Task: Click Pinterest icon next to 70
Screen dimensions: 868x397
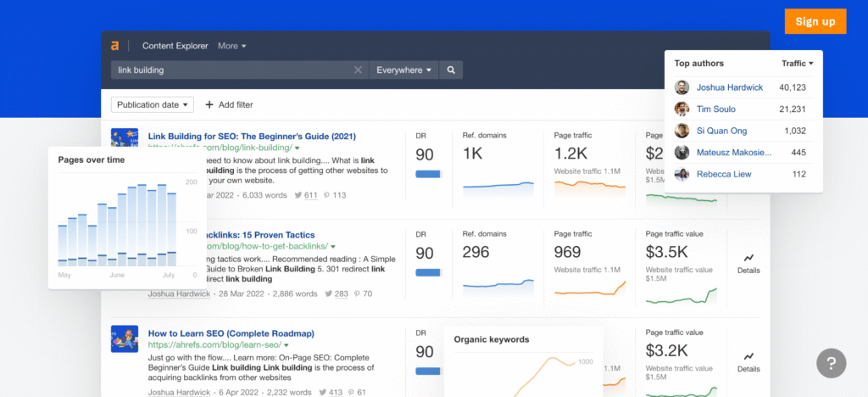Action: (x=357, y=294)
